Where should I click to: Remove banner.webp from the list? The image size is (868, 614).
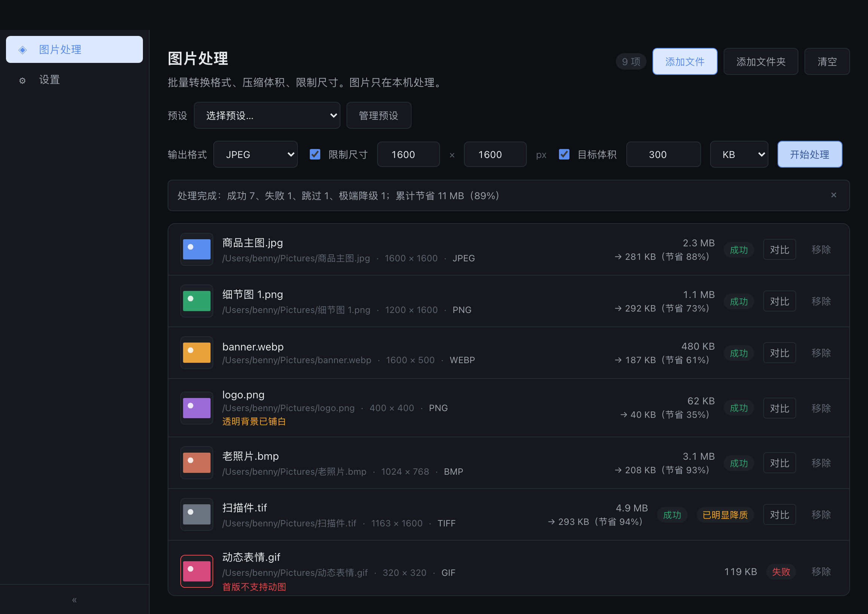pyautogui.click(x=821, y=353)
